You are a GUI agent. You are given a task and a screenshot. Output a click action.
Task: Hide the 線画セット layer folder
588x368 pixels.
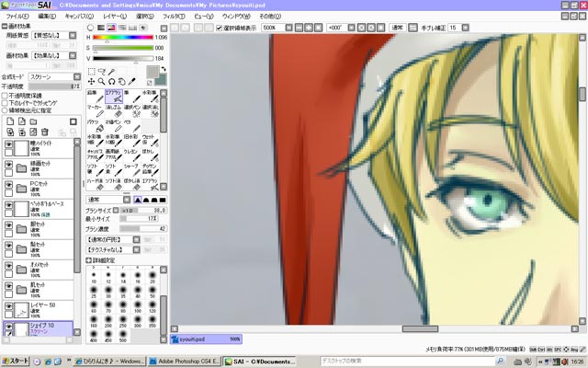[x=8, y=165]
